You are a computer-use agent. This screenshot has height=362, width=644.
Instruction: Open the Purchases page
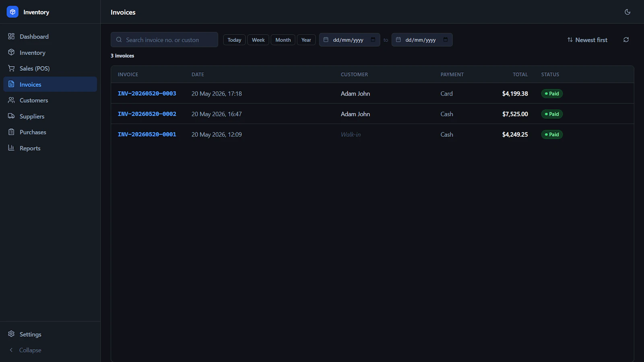(50, 132)
